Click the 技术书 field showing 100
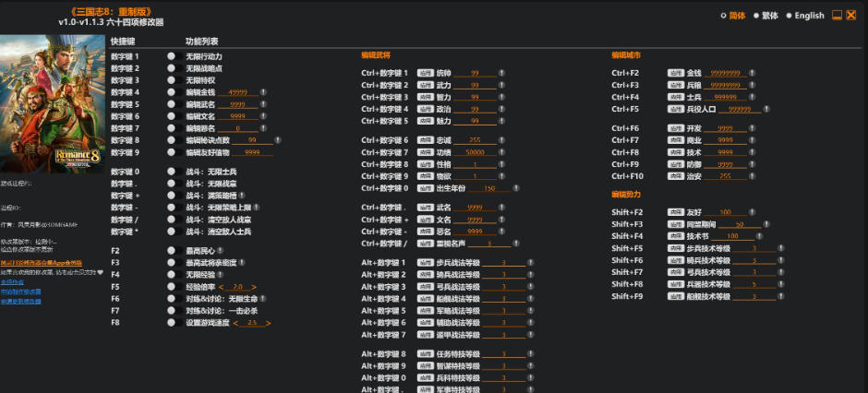 click(732, 236)
